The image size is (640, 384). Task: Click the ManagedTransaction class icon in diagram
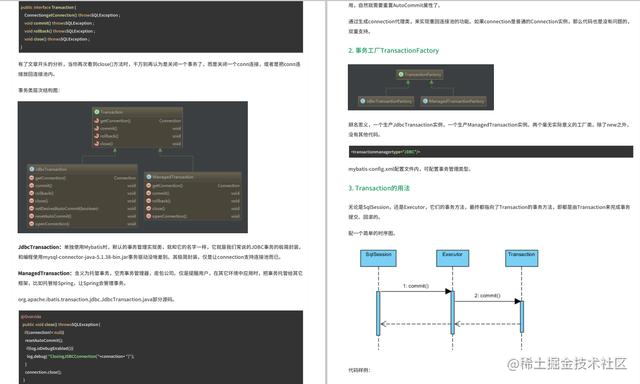149,177
